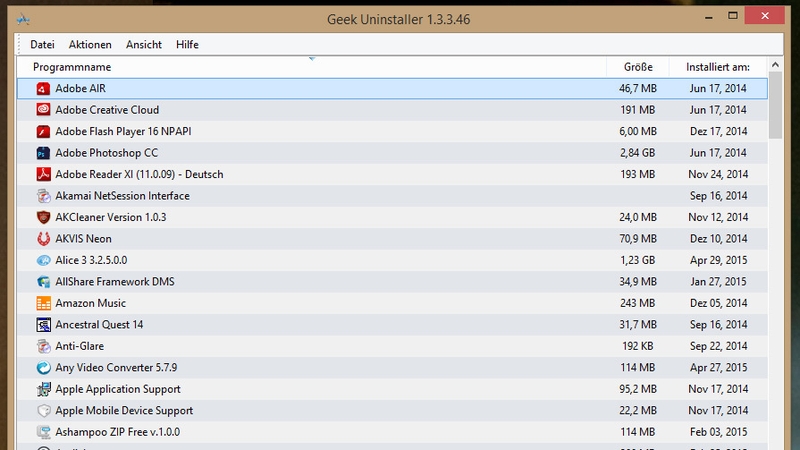Select Ashampoo ZIP Free v.1.0.0 text
The height and width of the screenshot is (450, 800).
[x=117, y=431]
